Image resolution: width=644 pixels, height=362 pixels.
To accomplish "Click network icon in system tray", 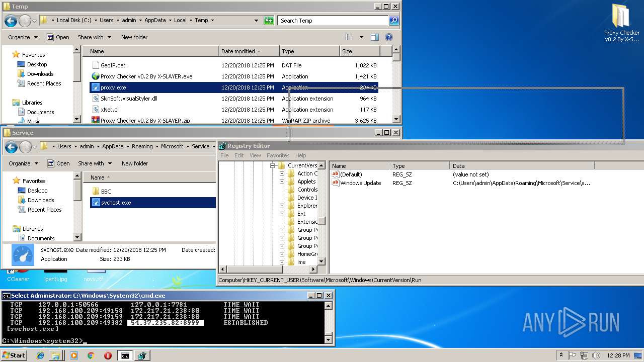I will point(585,355).
